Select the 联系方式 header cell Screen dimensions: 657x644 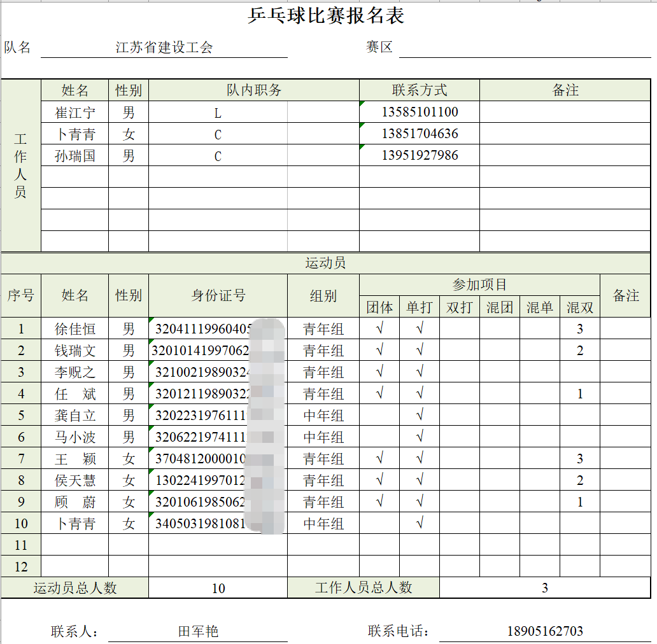click(420, 90)
